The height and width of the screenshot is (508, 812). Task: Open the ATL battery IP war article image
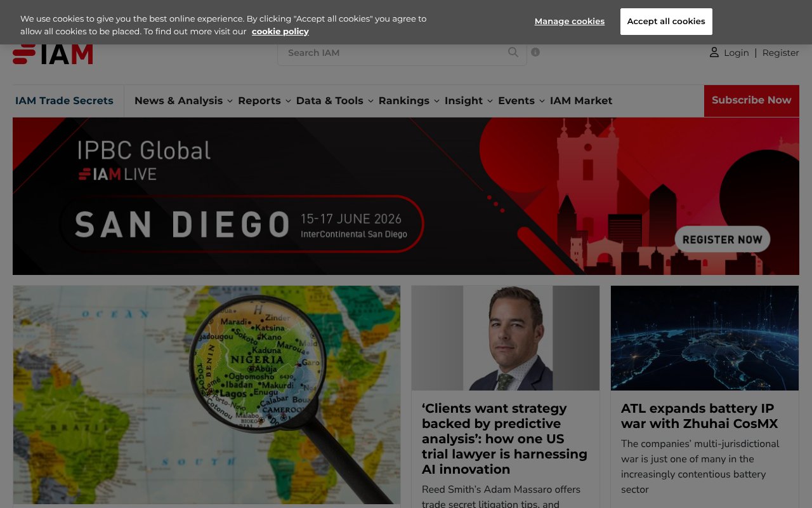[704, 338]
